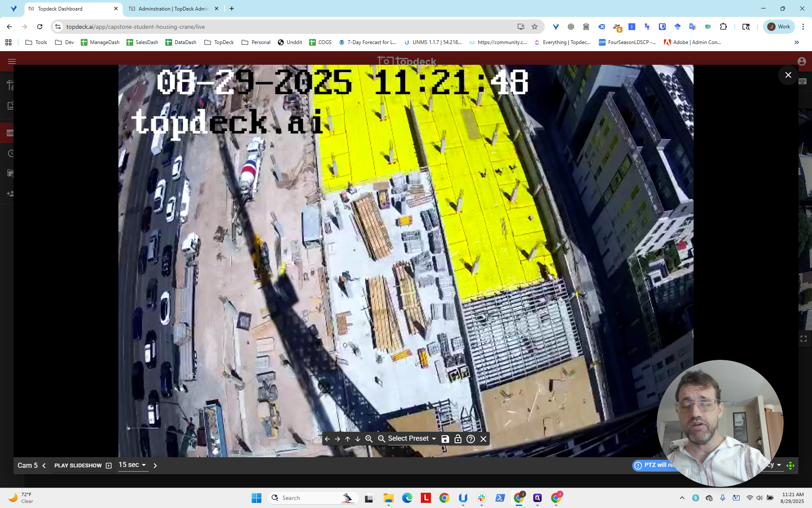Switch to Administration TopDeck Admin tab
The height and width of the screenshot is (508, 812).
pyautogui.click(x=173, y=8)
